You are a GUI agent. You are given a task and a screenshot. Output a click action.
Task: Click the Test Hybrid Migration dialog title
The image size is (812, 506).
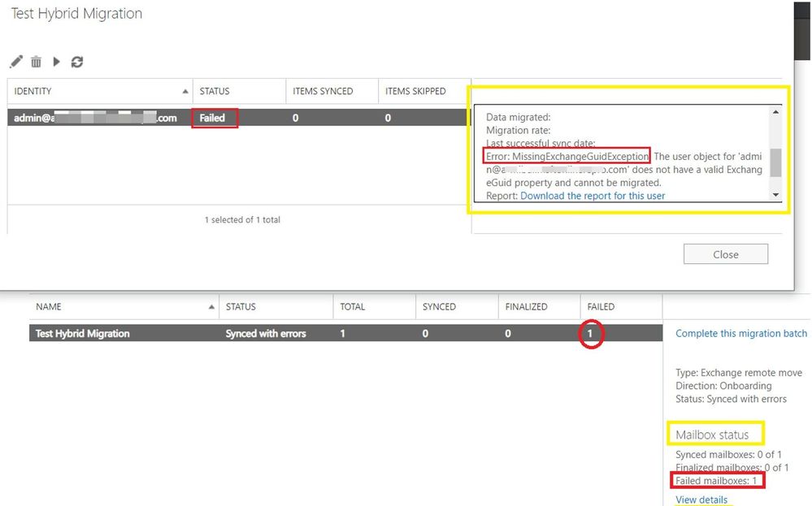pos(76,14)
